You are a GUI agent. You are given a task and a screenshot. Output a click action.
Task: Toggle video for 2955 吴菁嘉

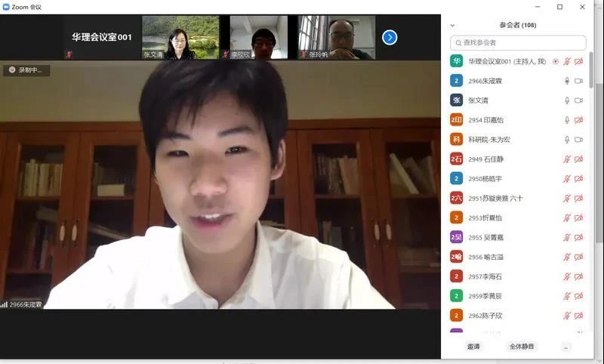(578, 237)
